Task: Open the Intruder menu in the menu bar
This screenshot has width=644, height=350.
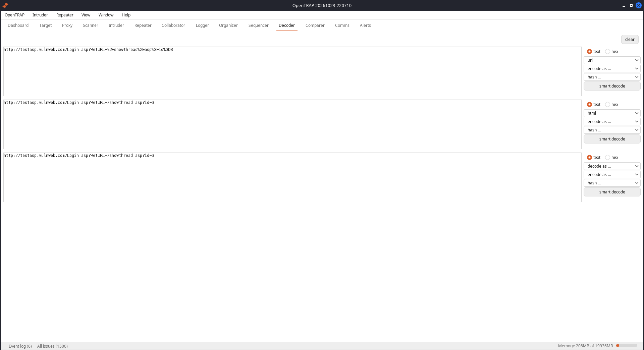Action: click(x=40, y=15)
